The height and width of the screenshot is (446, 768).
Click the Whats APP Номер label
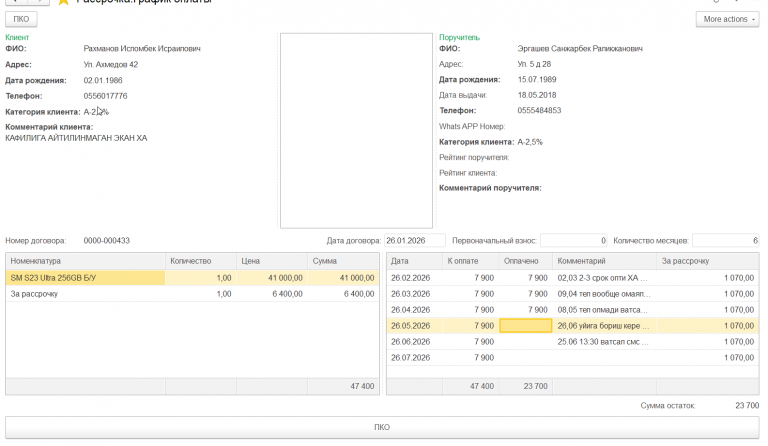[472, 126]
